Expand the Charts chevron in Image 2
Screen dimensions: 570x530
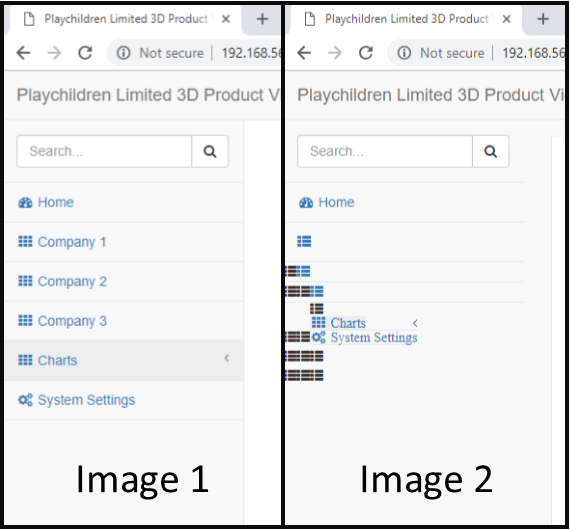[415, 323]
